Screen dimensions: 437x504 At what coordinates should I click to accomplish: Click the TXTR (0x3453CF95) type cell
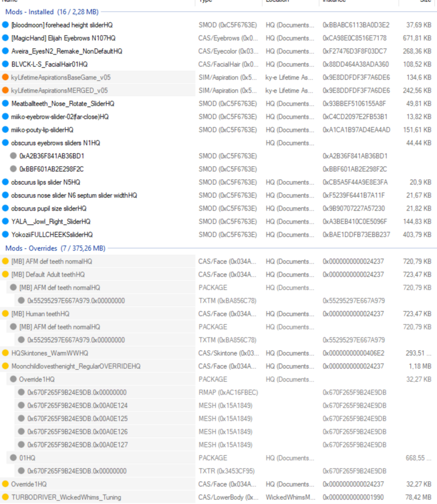coord(227,471)
